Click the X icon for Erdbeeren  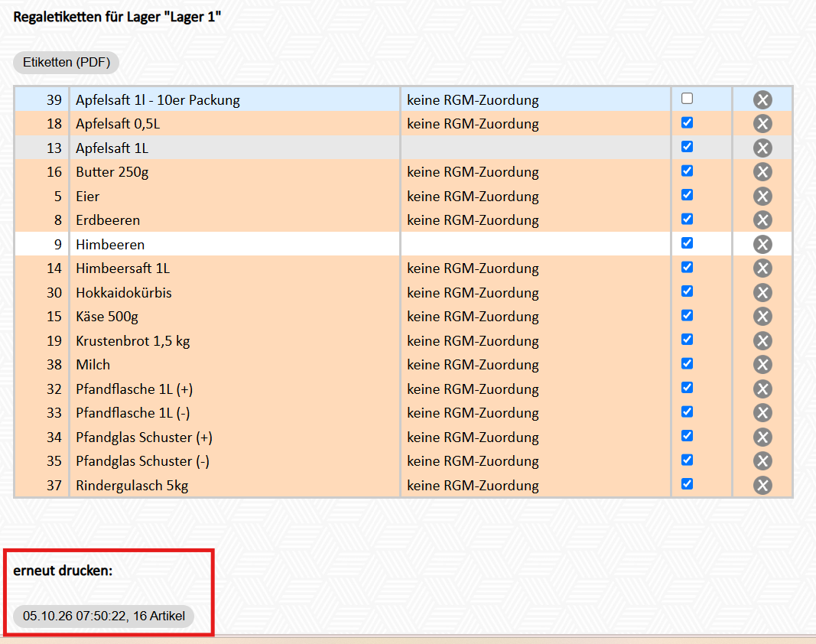click(x=762, y=220)
